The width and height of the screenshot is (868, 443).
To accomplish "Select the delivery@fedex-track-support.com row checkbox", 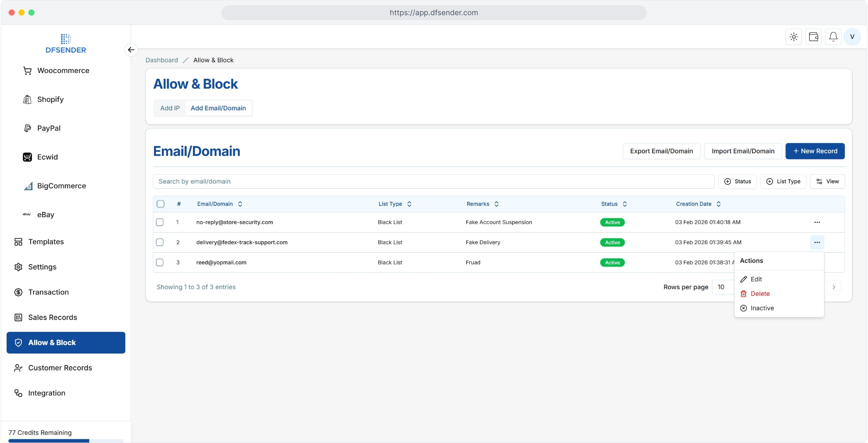I will (x=160, y=242).
